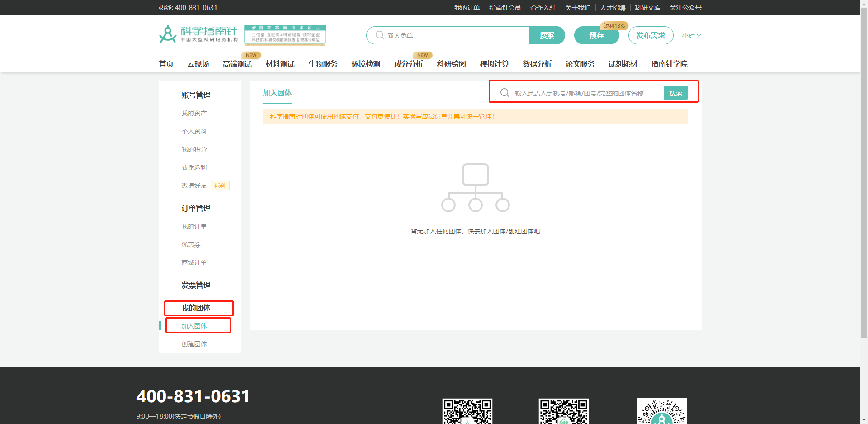
Task: Click the NEW badge on 成分分析
Action: pyautogui.click(x=422, y=55)
